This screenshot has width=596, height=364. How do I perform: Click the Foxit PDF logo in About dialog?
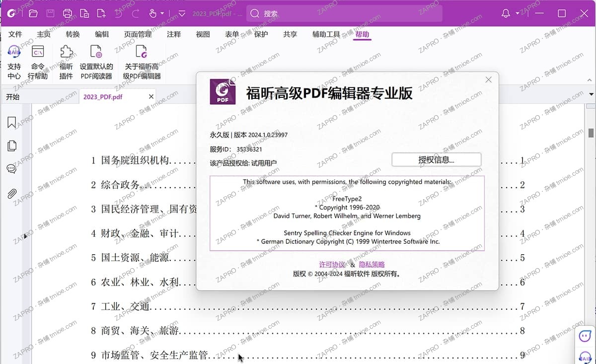click(x=223, y=91)
